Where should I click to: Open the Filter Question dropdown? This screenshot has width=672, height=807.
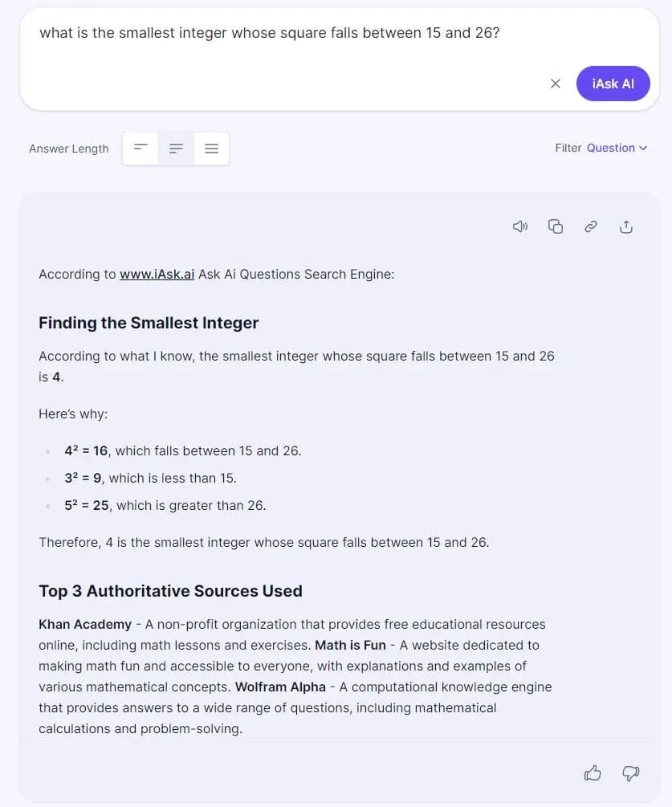point(616,148)
